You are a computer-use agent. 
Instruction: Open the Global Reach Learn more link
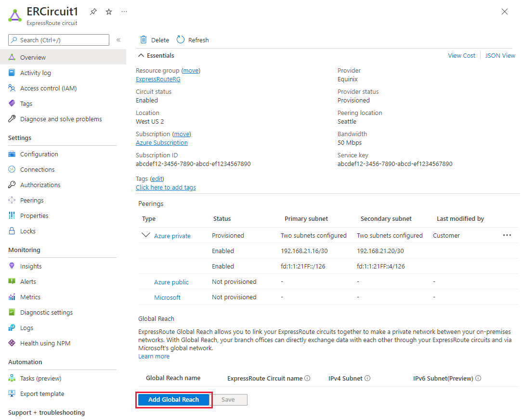pyautogui.click(x=154, y=356)
